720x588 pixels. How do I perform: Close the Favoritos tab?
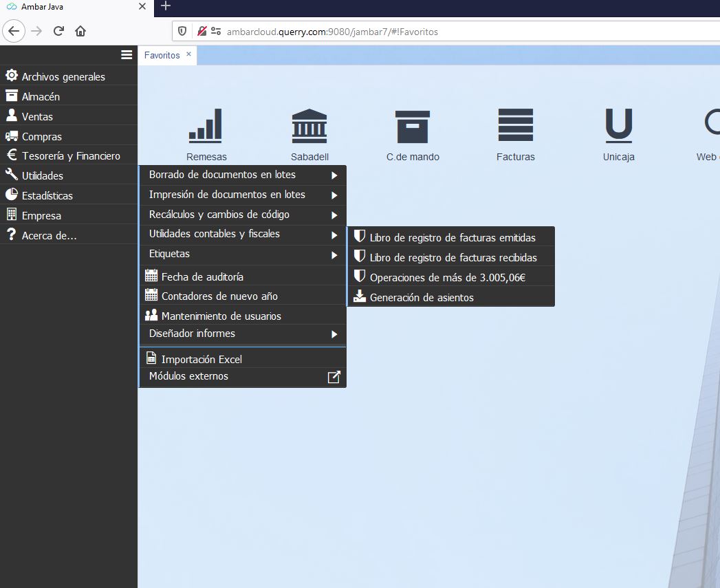(x=189, y=54)
